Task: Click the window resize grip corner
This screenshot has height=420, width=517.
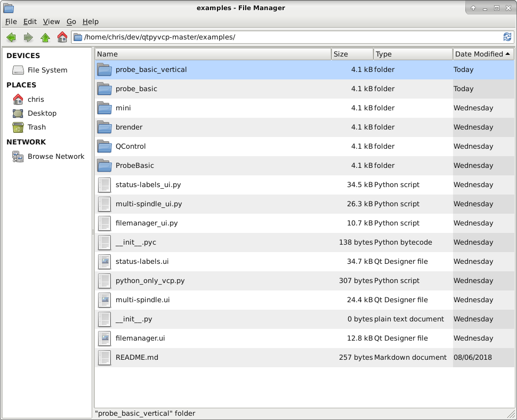Action: (511, 414)
